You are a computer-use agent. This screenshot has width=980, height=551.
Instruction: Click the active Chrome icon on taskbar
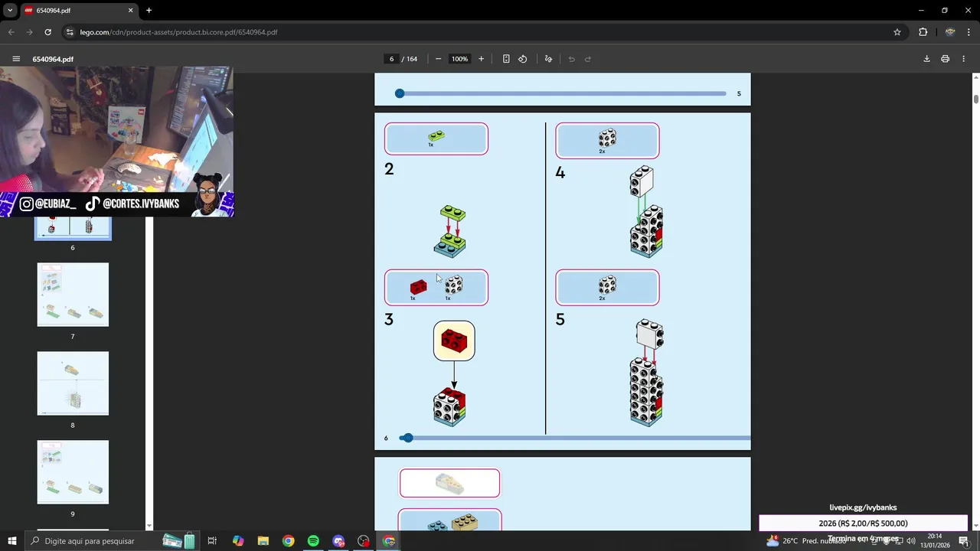pos(389,541)
